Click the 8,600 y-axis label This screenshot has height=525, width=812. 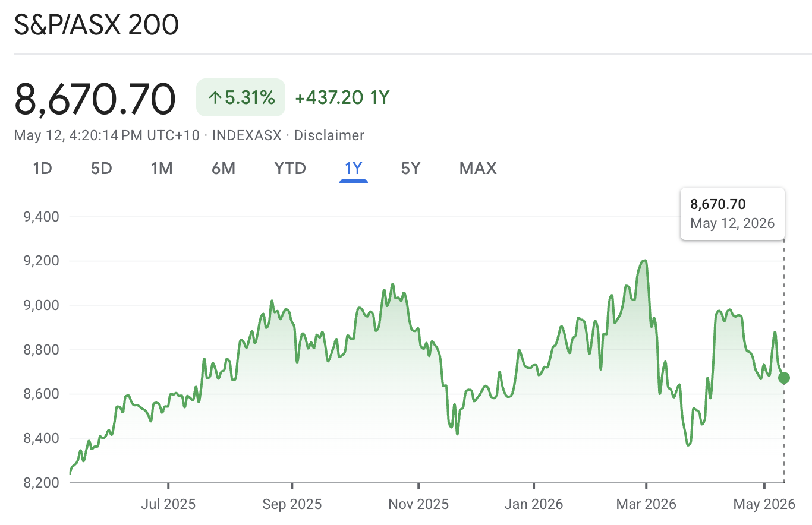coord(41,394)
